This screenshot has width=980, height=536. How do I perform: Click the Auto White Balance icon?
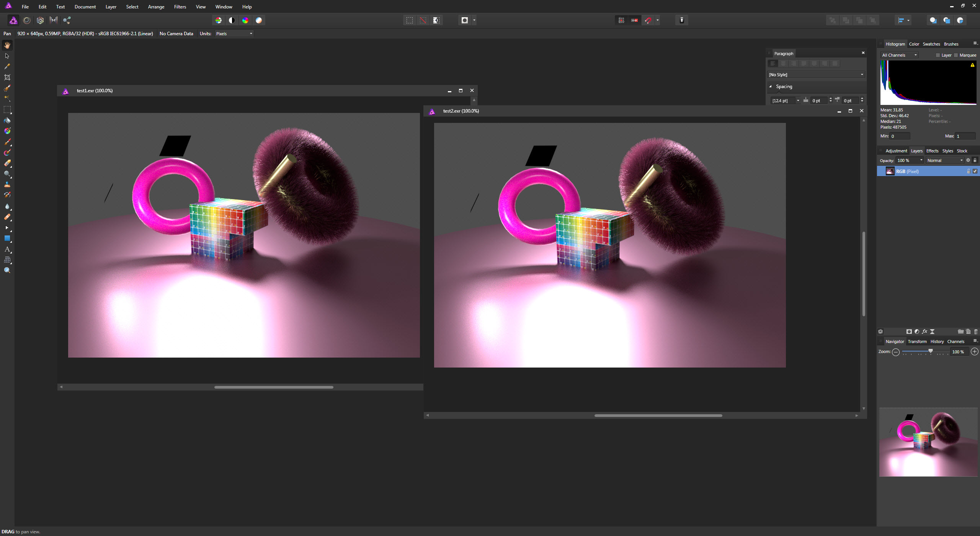[259, 20]
